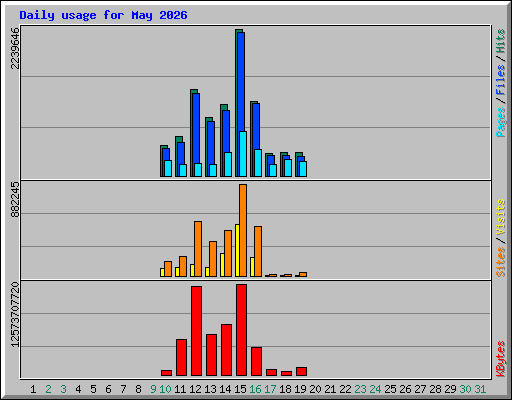Click the day 12 orange sites bar
Screen dimensions: 512x400
pyautogui.click(x=198, y=249)
